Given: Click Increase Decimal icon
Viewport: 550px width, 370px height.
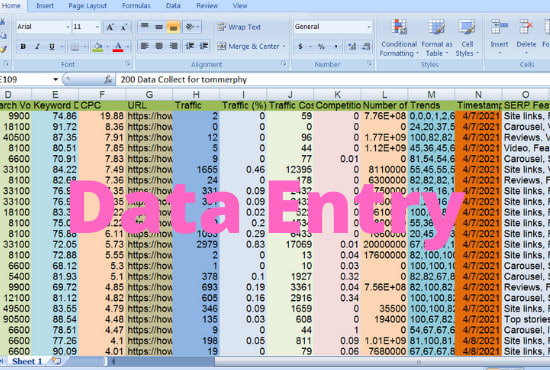Looking at the screenshot, I should pyautogui.click(x=351, y=46).
